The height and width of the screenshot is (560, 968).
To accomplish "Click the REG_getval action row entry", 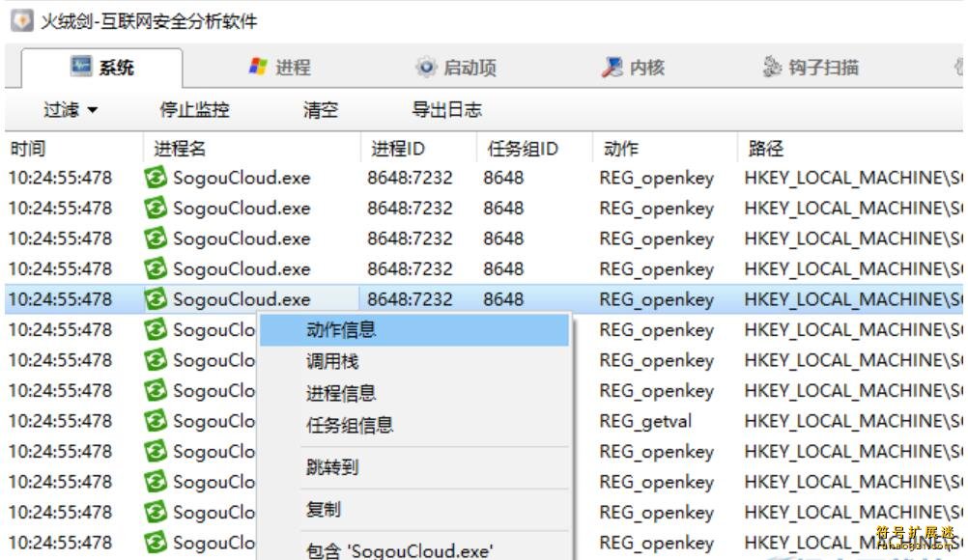I will coord(645,421).
